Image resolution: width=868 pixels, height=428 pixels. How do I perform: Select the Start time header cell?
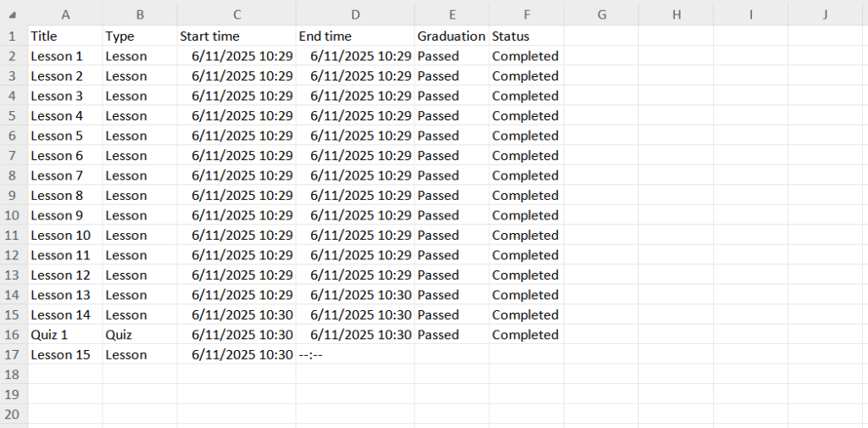point(236,36)
